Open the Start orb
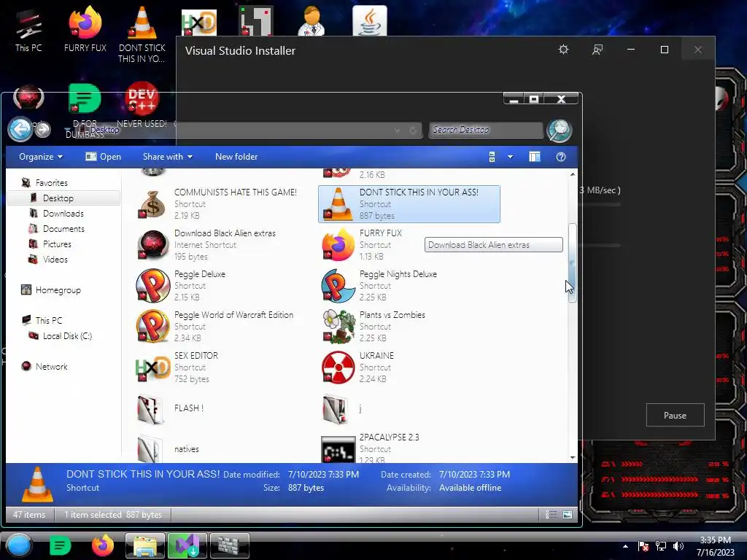The width and height of the screenshot is (747, 560). pos(19,545)
